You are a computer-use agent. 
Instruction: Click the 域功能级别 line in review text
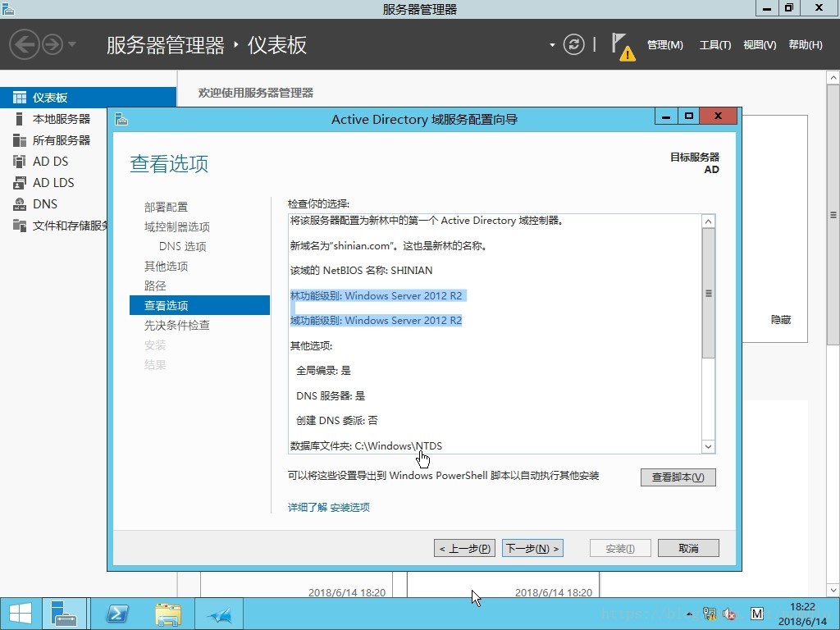click(x=376, y=321)
